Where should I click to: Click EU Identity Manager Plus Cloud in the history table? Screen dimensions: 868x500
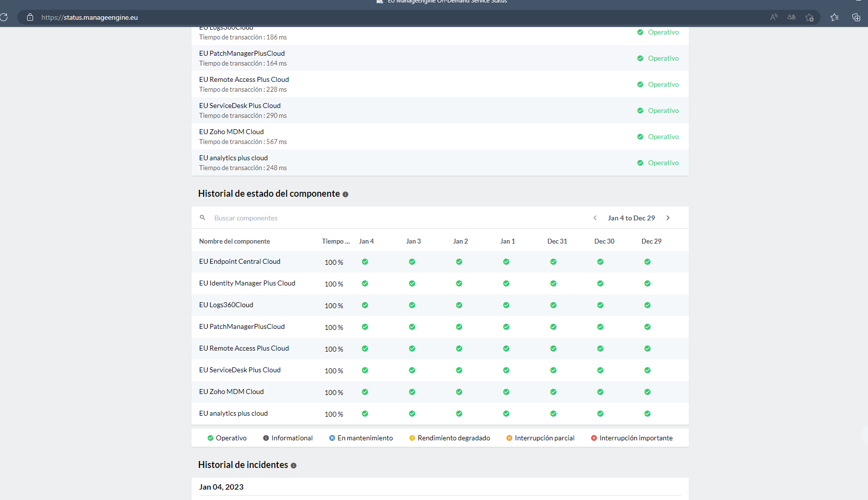point(247,283)
